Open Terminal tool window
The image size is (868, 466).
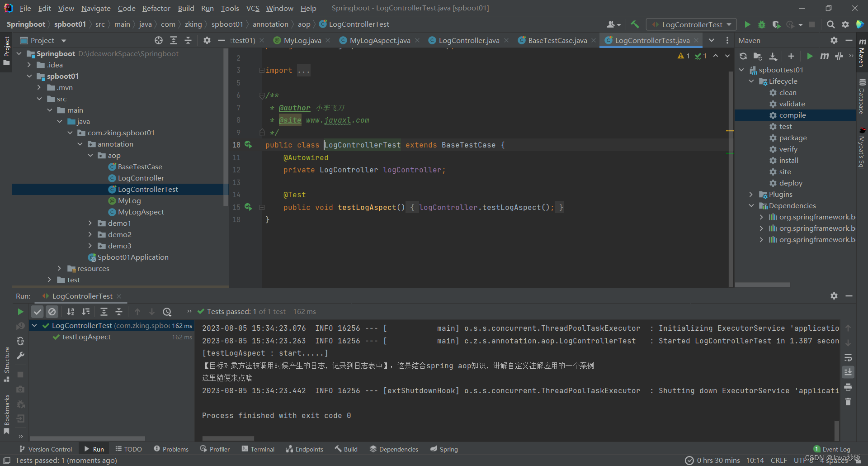[x=258, y=449]
